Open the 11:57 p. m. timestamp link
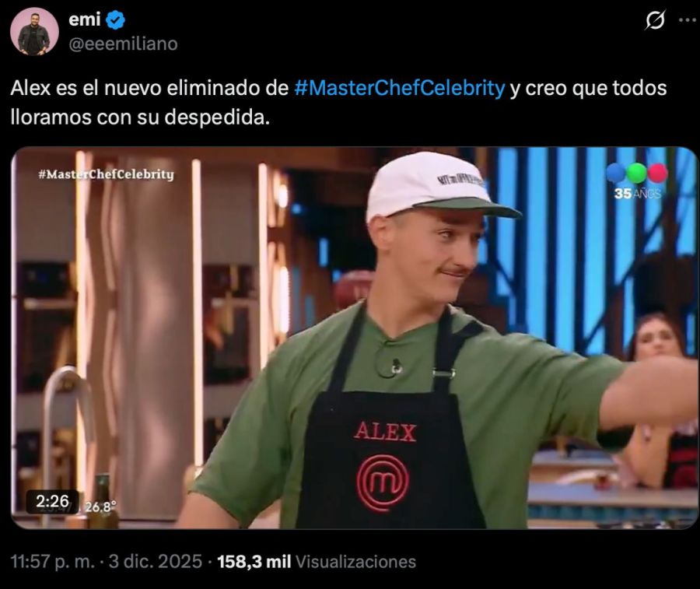Screen dimensions: 700x589 point(53,561)
